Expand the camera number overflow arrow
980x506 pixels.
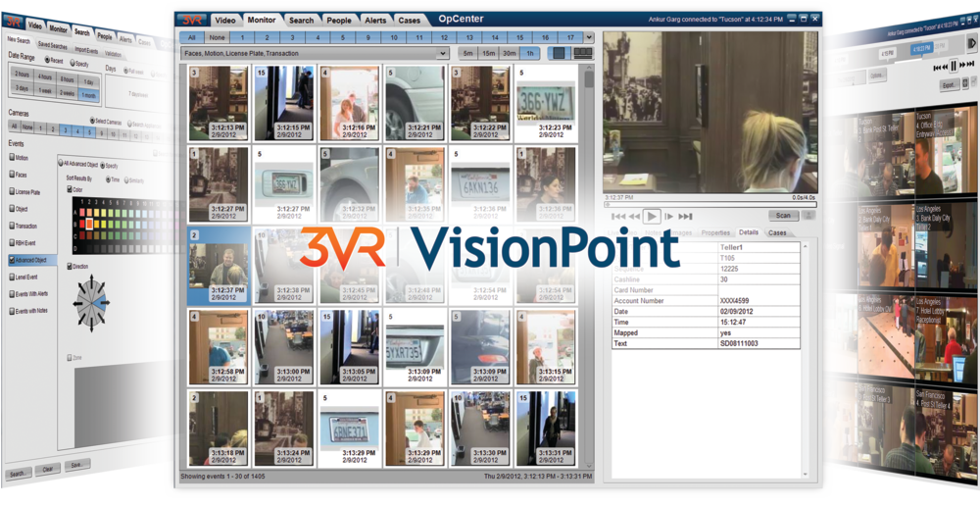coord(589,37)
